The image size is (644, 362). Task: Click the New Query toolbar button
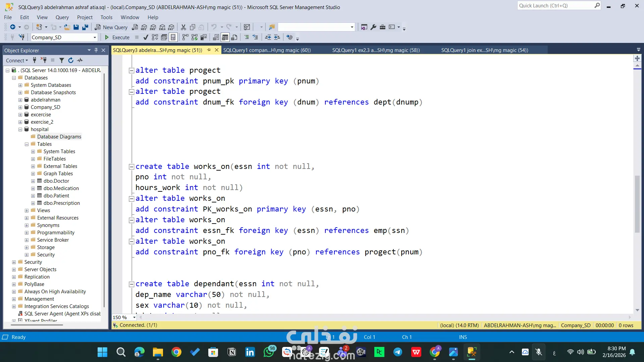pos(111,27)
